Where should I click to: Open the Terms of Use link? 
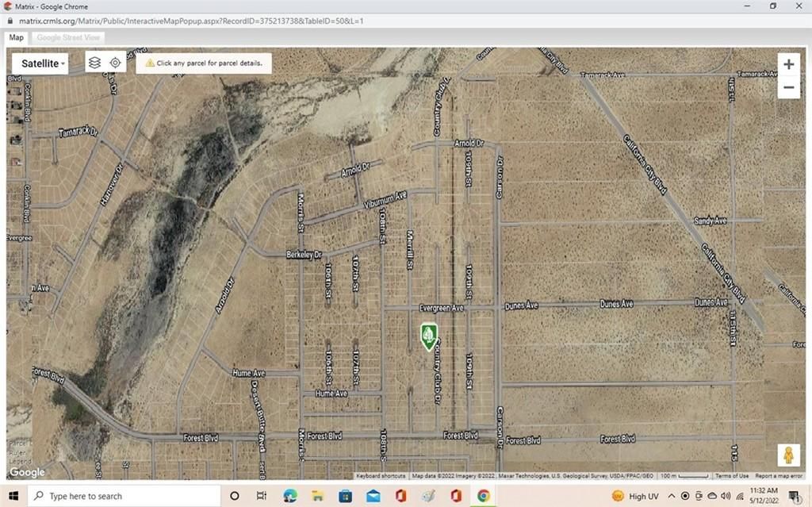point(731,476)
